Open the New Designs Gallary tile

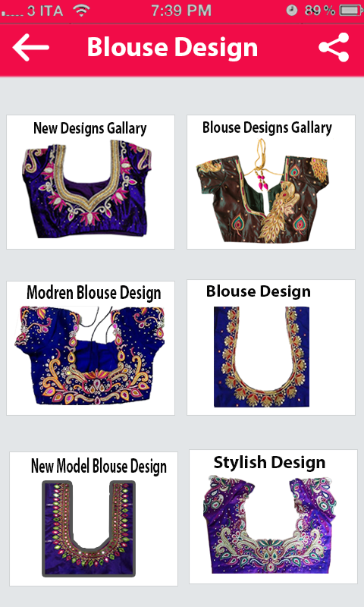pyautogui.click(x=90, y=182)
